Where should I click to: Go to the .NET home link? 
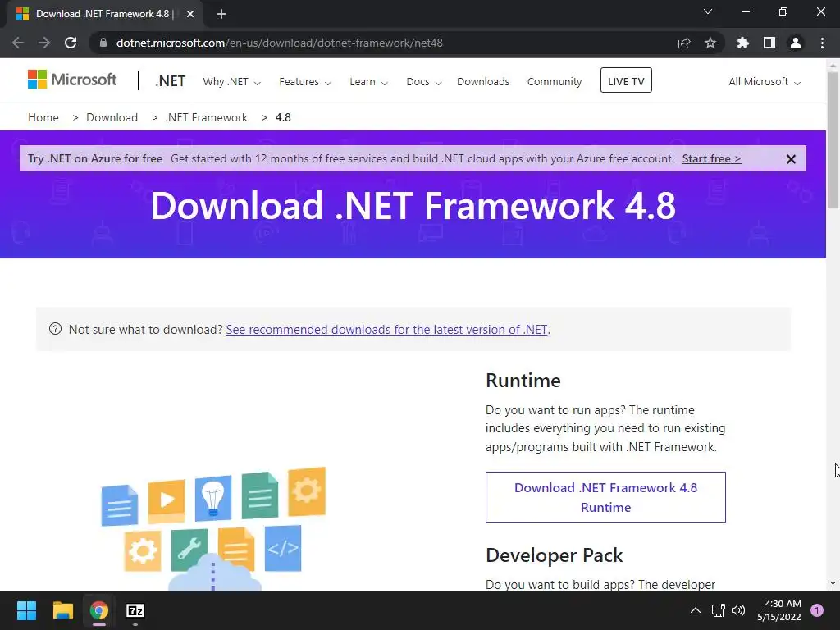coord(171,81)
